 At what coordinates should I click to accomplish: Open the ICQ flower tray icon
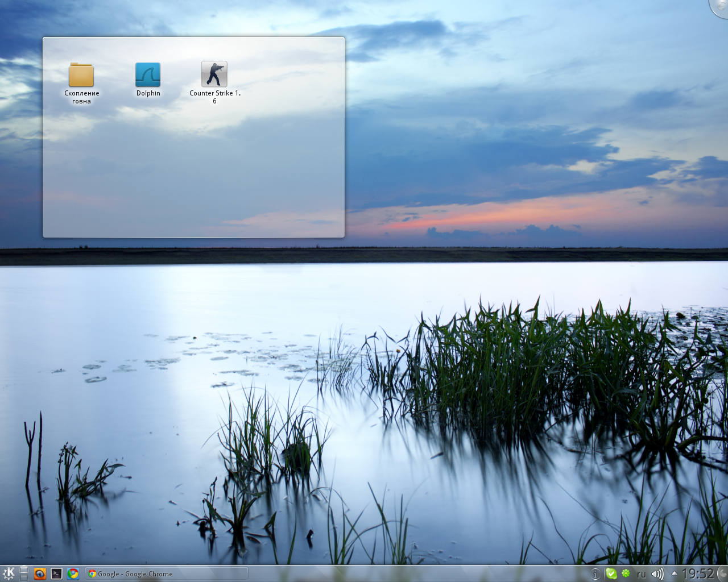pyautogui.click(x=626, y=574)
